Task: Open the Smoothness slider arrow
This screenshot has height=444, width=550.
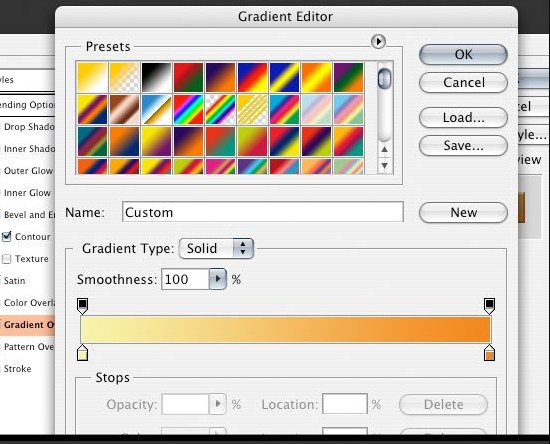Action: [218, 279]
